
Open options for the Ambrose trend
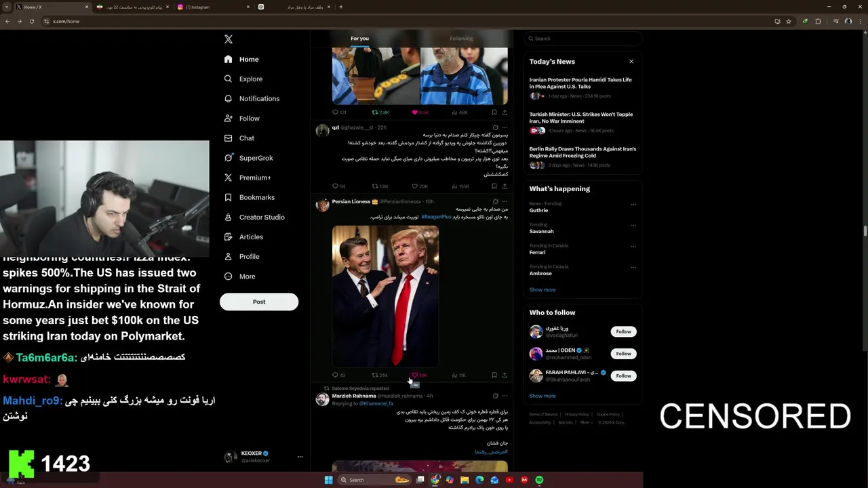click(633, 267)
